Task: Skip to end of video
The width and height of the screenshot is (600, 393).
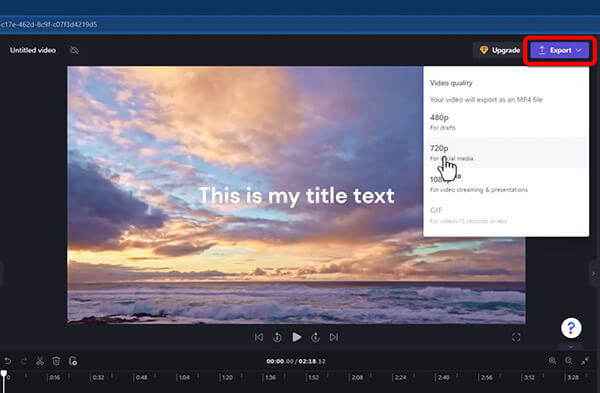Action: coord(334,337)
